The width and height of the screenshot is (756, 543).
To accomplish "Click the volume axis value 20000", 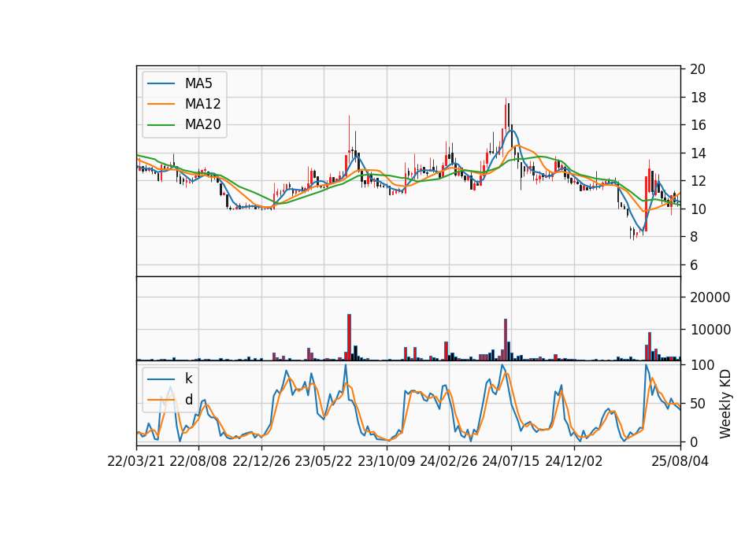I will [x=710, y=297].
